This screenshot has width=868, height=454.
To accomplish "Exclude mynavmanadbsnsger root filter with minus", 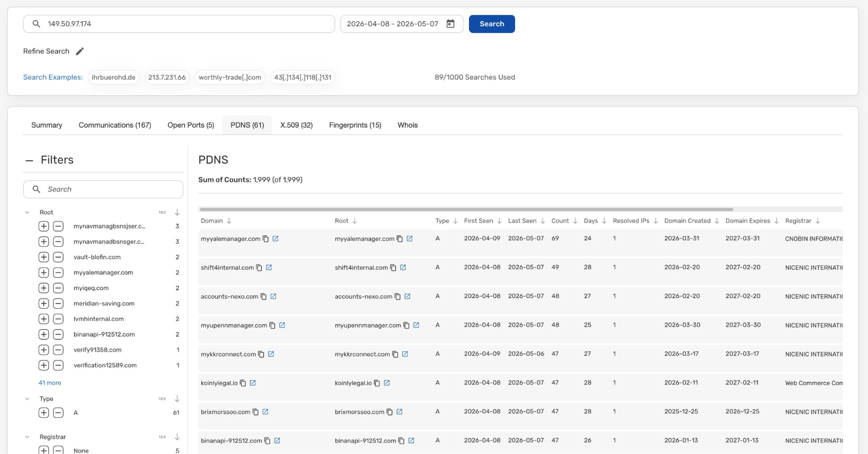I will pyautogui.click(x=58, y=242).
